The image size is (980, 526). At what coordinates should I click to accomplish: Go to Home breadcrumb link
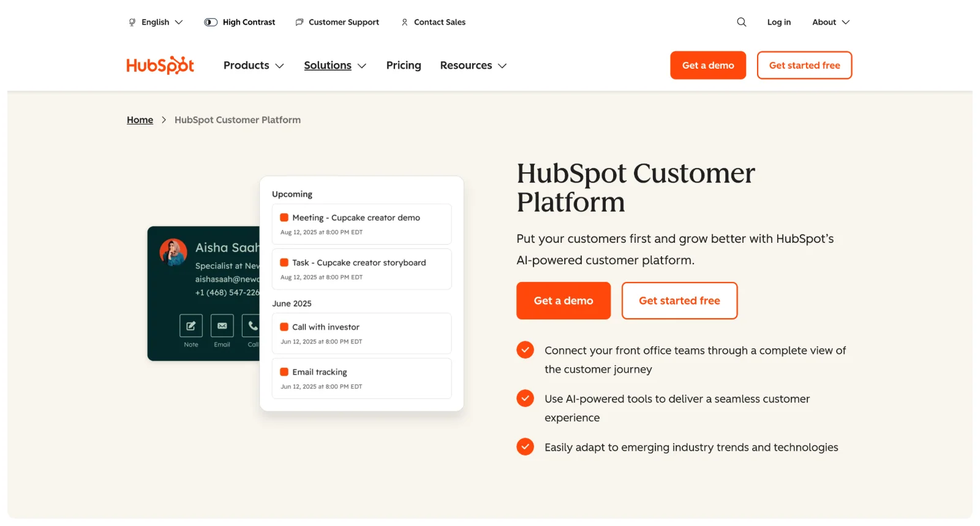tap(140, 120)
